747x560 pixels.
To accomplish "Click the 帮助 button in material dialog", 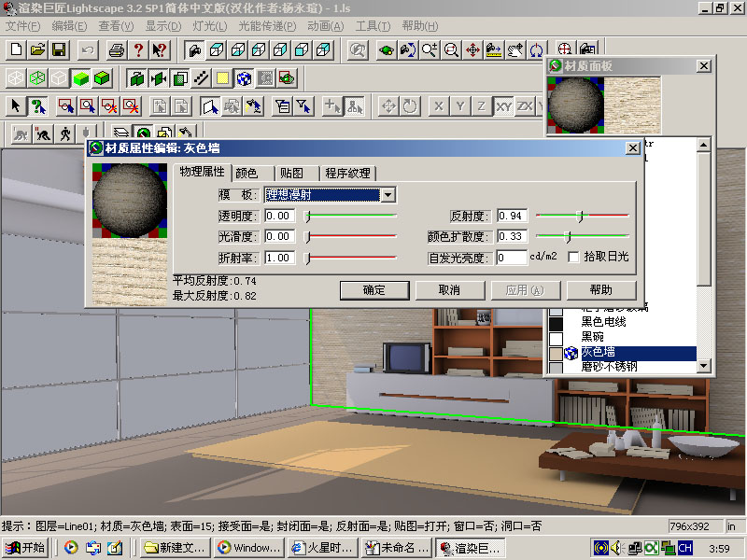I will [601, 290].
